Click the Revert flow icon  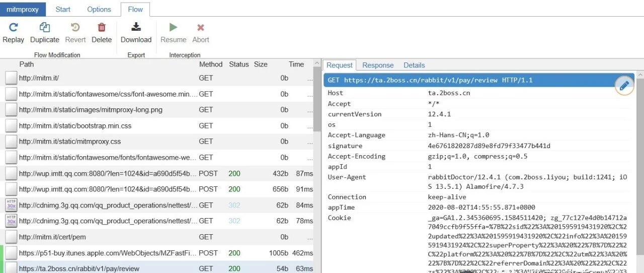click(75, 27)
